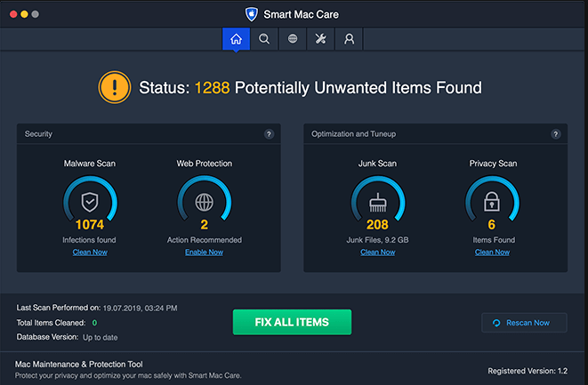The width and height of the screenshot is (588, 385).
Task: Click the Rescan Now button
Action: [x=524, y=323]
